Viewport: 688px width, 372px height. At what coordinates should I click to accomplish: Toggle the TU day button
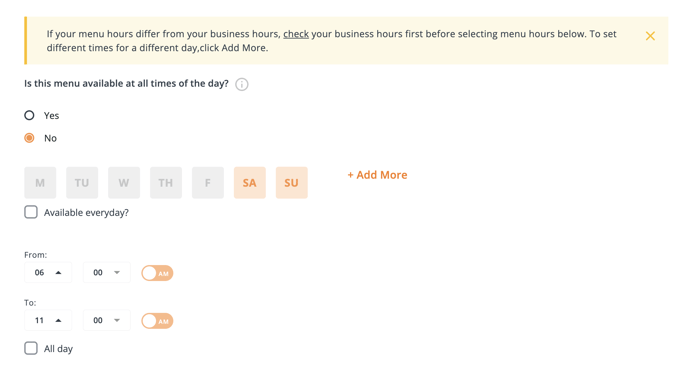coord(82,182)
